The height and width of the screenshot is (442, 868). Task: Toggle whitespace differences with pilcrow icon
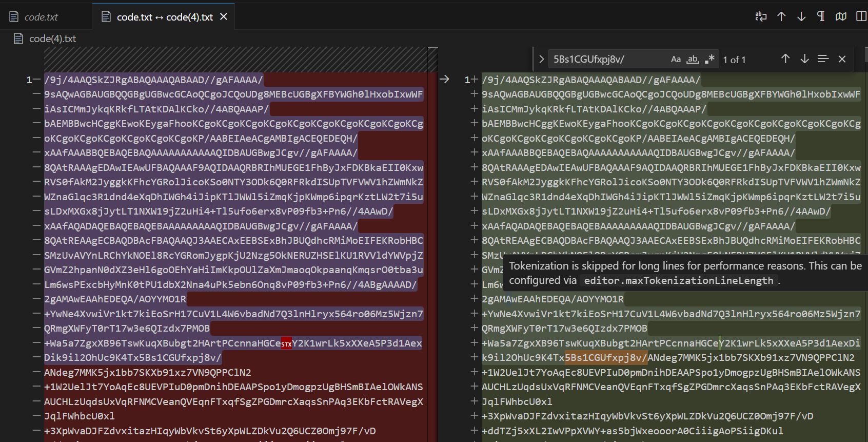pos(821,16)
